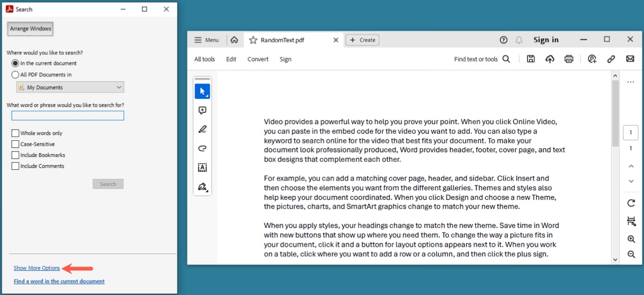Click the search magnifier icon
The width and height of the screenshot is (644, 295).
(506, 59)
